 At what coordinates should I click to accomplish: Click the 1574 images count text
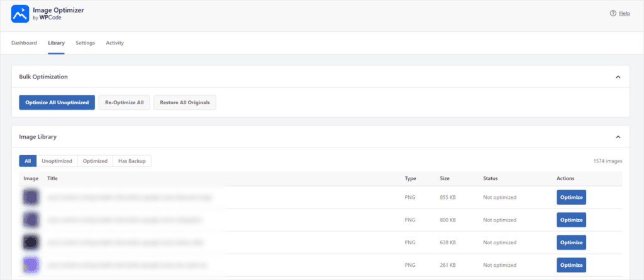click(x=608, y=161)
